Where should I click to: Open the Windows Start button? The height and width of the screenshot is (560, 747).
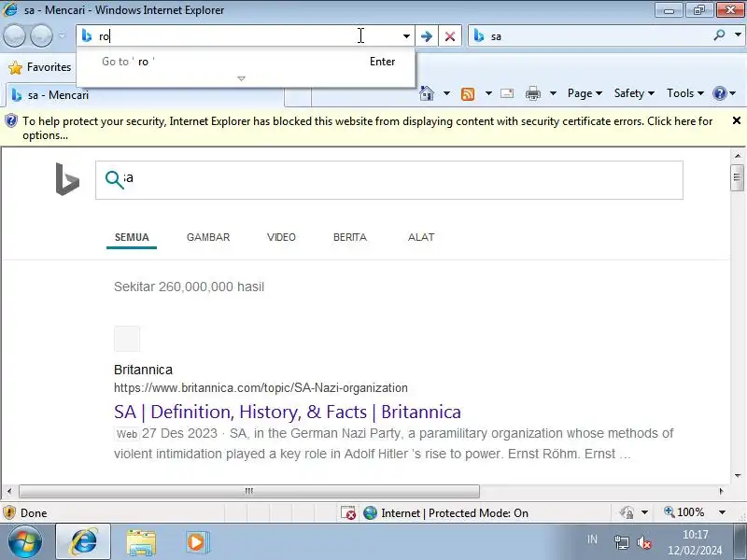25,542
